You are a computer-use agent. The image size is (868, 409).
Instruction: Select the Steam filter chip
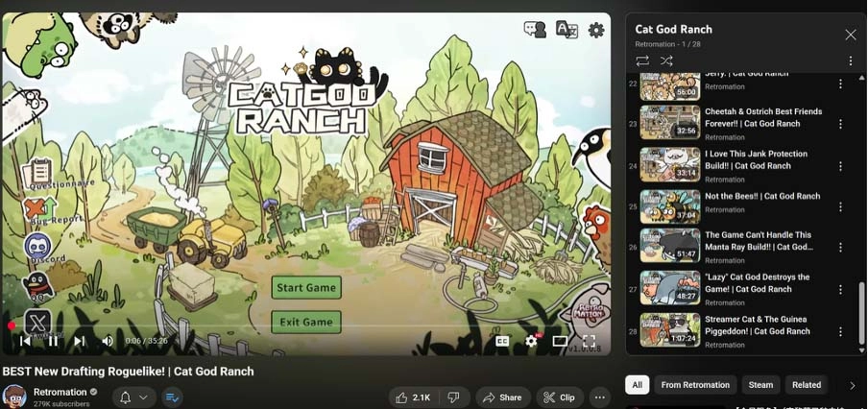pos(760,385)
